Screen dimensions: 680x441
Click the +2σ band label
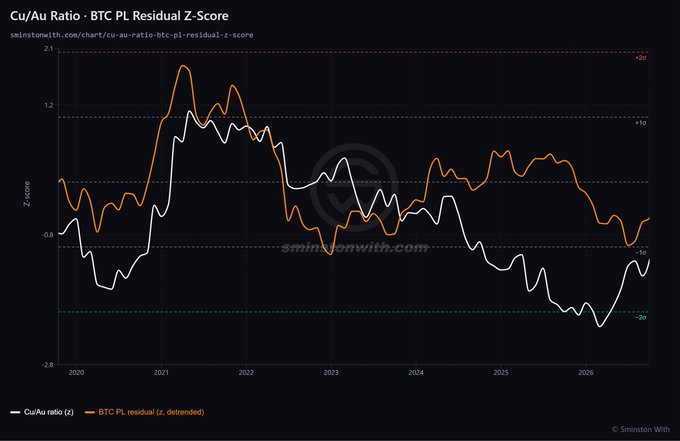(x=641, y=58)
